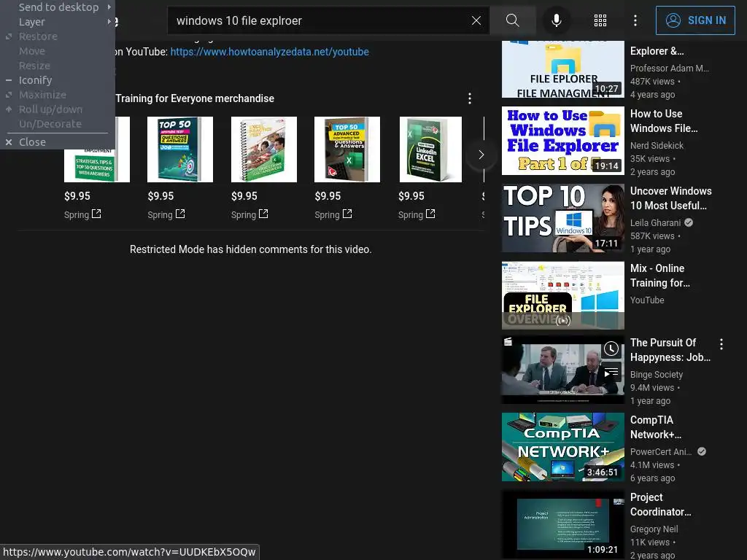
Task: Click channel name Binge Society
Action: pos(656,375)
